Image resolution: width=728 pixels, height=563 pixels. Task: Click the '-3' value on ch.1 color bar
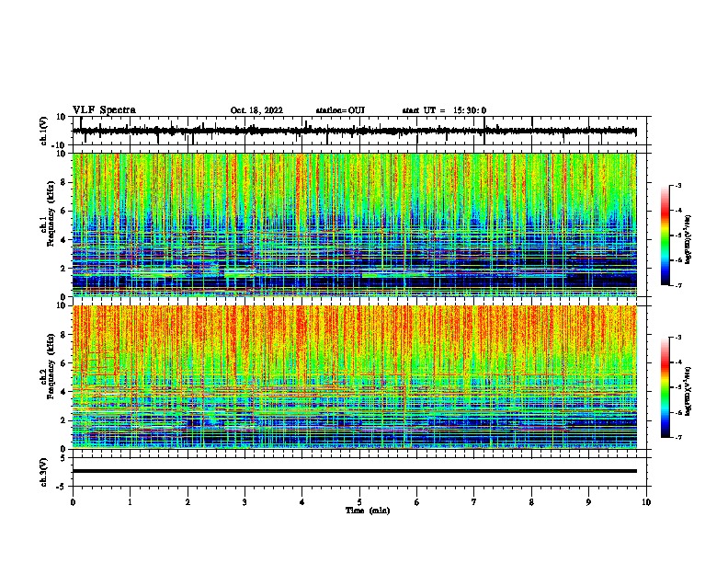[677, 185]
